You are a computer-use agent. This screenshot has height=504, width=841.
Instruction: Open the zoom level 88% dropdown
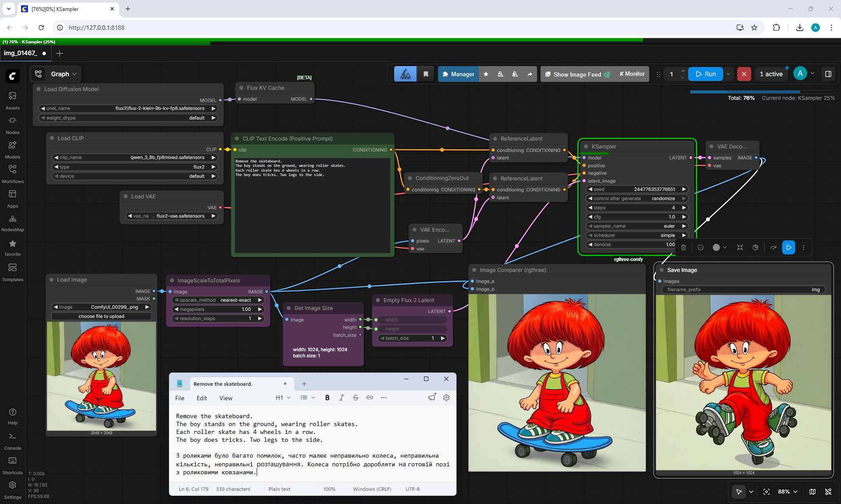pos(788,492)
